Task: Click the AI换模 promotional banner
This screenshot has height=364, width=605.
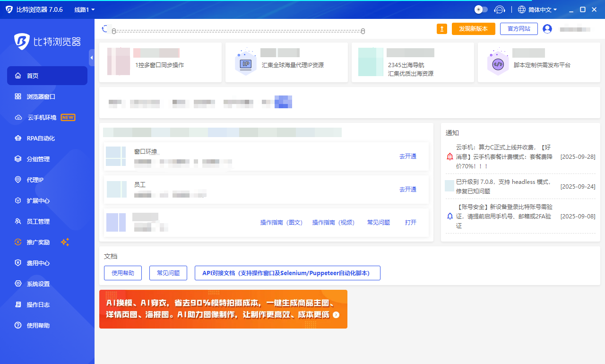Action: pyautogui.click(x=223, y=309)
